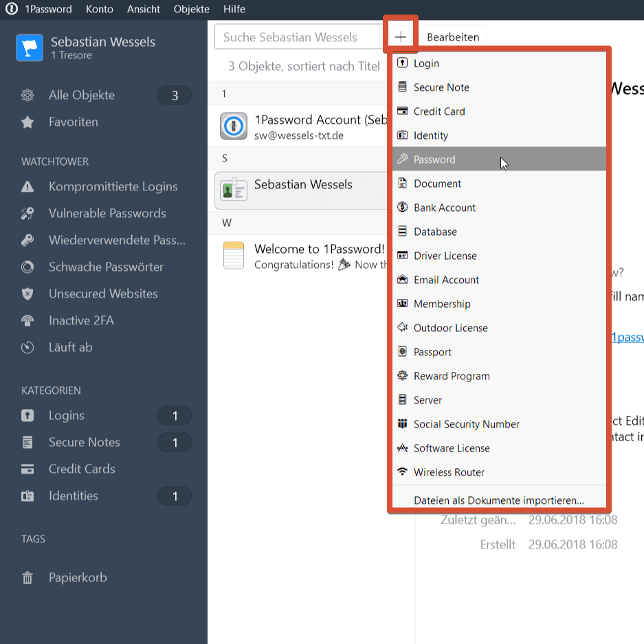Click the Sebastian Wessels account flag icon
The image size is (644, 644).
tap(30, 47)
